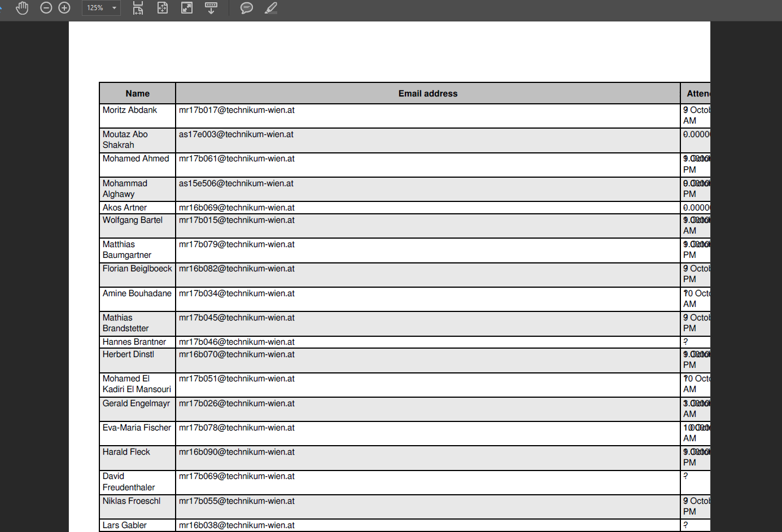Toggle full screen view icon
The image size is (782, 532).
pyautogui.click(x=187, y=8)
